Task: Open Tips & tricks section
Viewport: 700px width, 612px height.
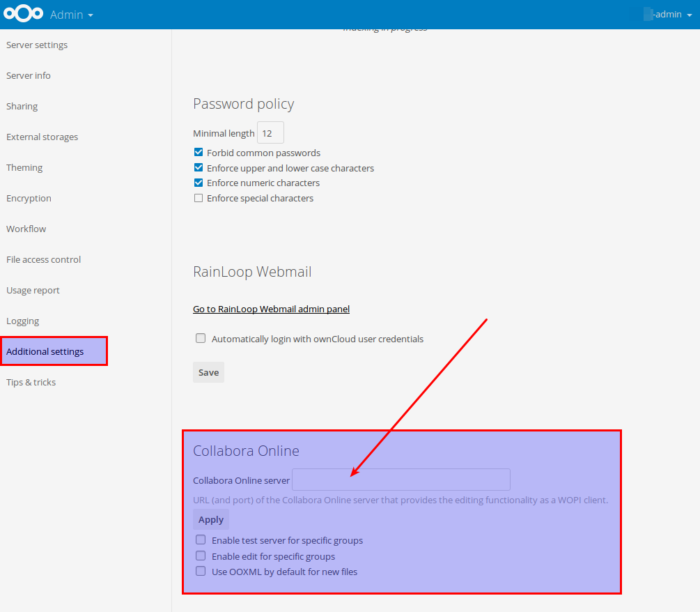Action: (31, 383)
